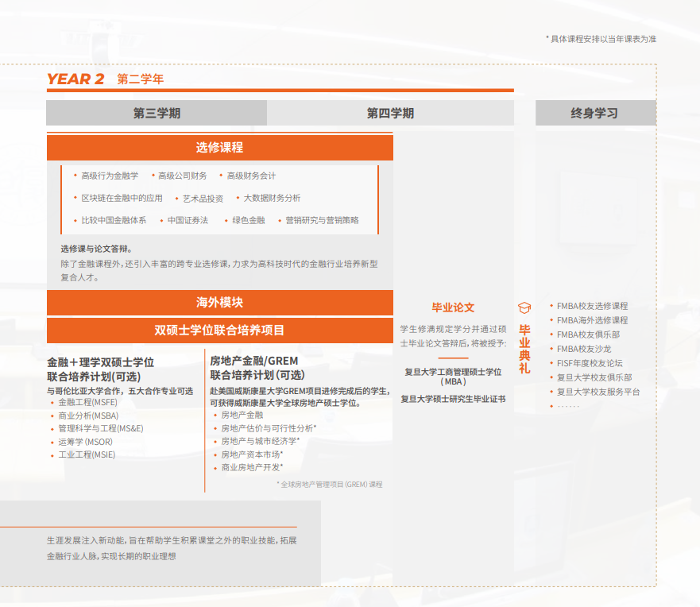This screenshot has height=607, width=700.
Task: Click the 商业房地产开发 item
Action: (252, 468)
